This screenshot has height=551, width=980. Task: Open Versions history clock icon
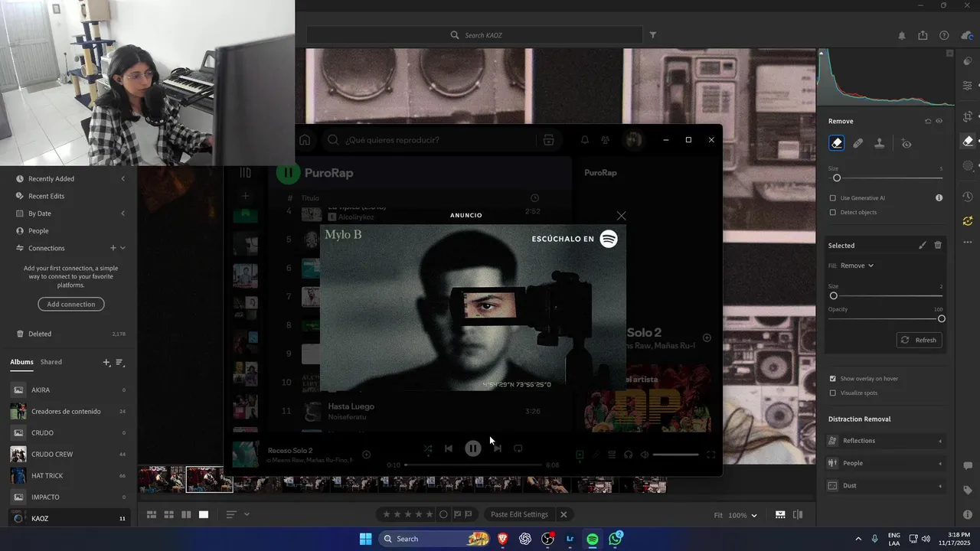click(x=968, y=197)
